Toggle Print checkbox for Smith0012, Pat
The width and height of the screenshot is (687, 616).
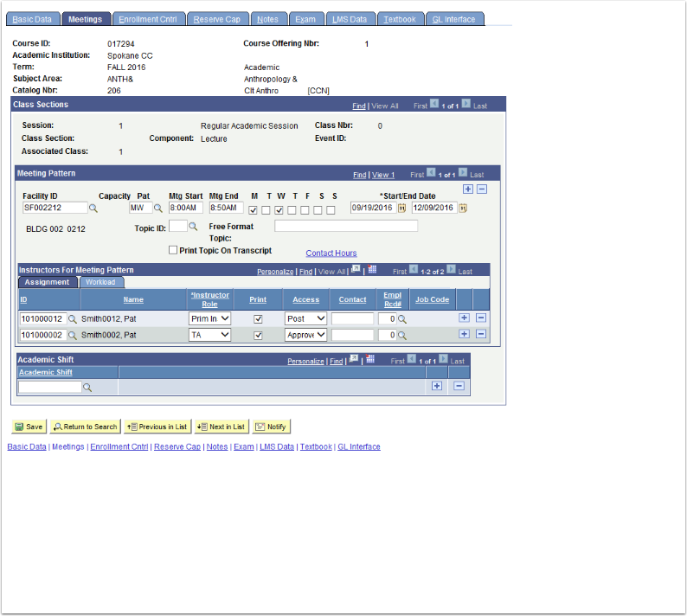pyautogui.click(x=258, y=319)
